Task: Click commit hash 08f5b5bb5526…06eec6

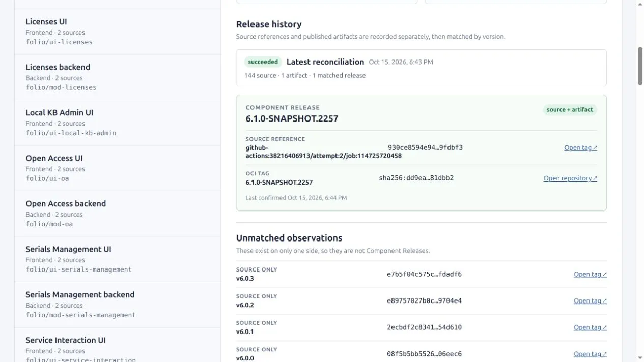Action: pos(424,354)
